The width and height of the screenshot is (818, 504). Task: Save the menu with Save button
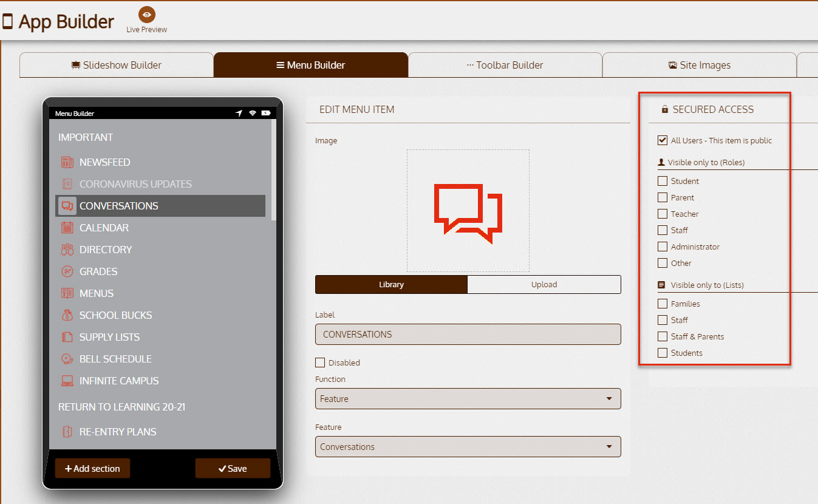tap(233, 468)
